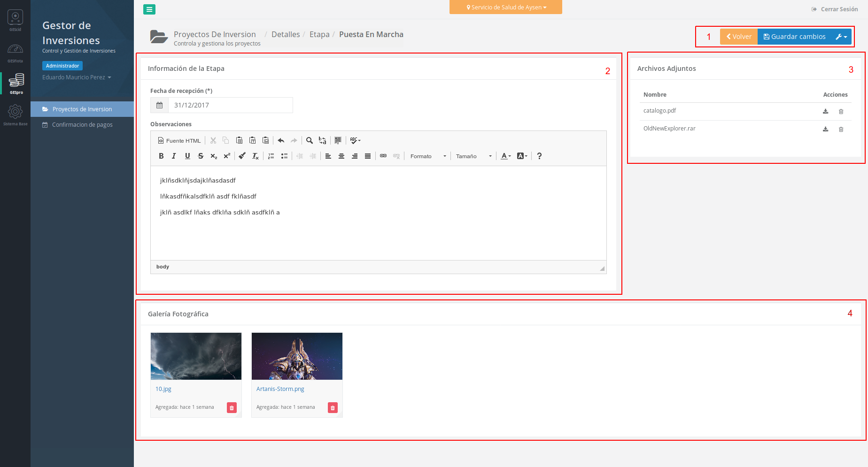
Task: Open Confirmacion de pagos menu item
Action: click(82, 125)
